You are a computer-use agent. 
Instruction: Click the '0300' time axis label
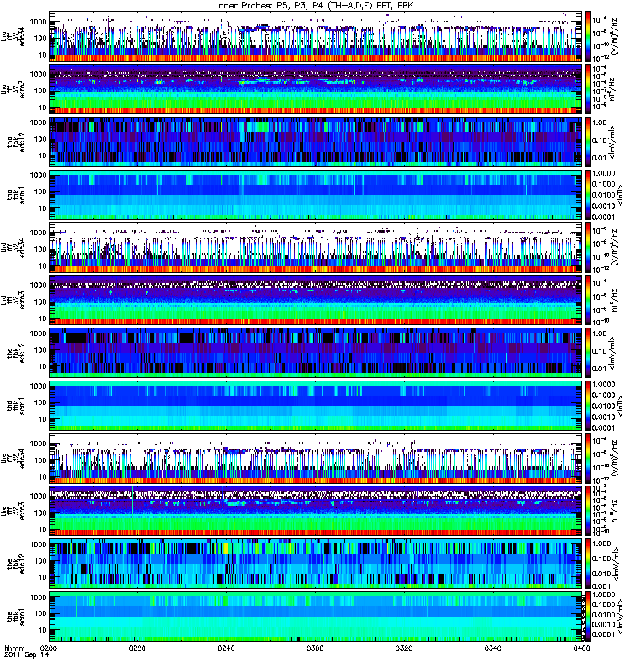[315, 648]
